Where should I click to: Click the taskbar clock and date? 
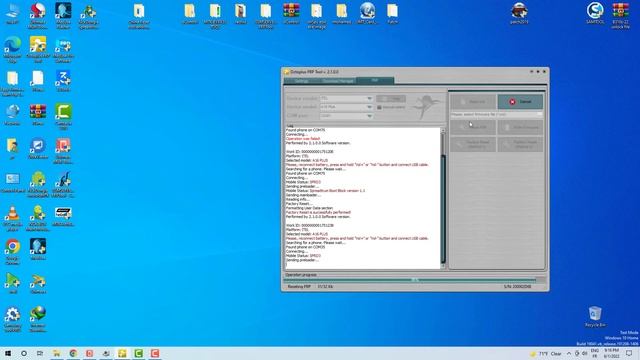pos(611,353)
